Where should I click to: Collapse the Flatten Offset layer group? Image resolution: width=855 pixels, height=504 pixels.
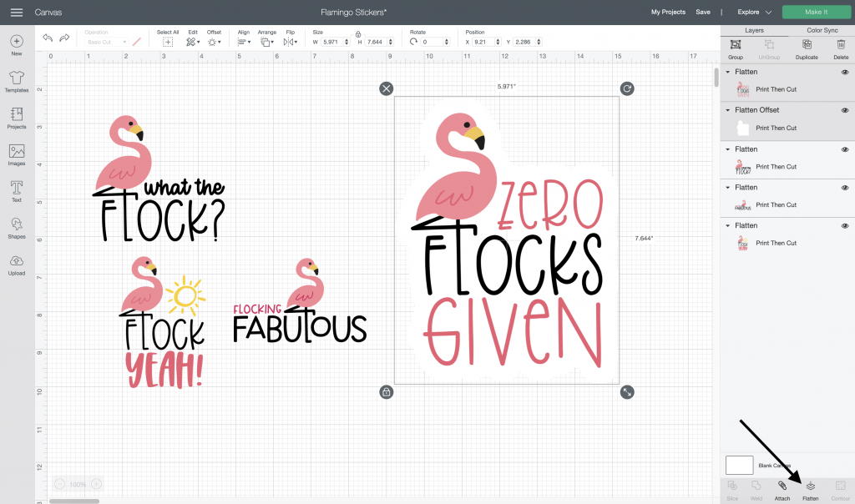point(727,110)
